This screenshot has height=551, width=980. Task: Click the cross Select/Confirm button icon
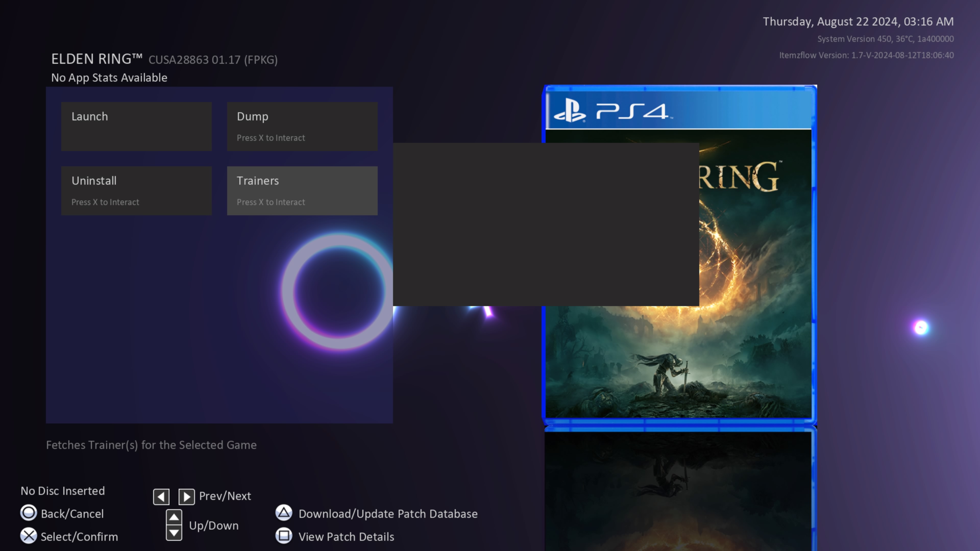[29, 536]
